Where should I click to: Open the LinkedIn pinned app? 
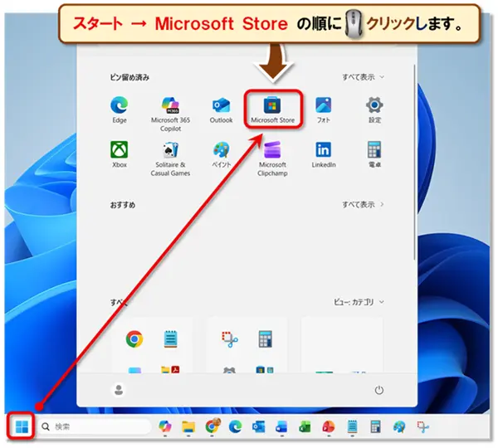click(324, 154)
